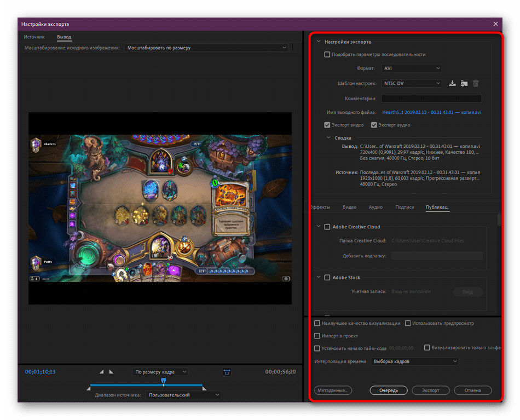
Task: Enable Match Sequence Settings checkbox
Action: [x=327, y=54]
